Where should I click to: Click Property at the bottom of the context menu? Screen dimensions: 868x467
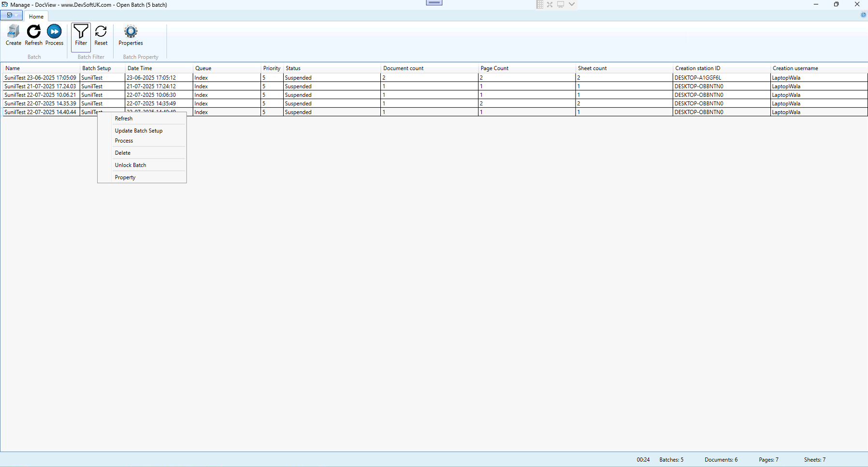pyautogui.click(x=125, y=177)
